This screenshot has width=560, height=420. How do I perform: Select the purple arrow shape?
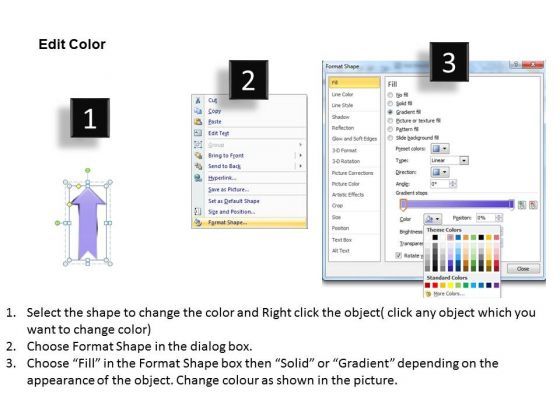coord(88,223)
